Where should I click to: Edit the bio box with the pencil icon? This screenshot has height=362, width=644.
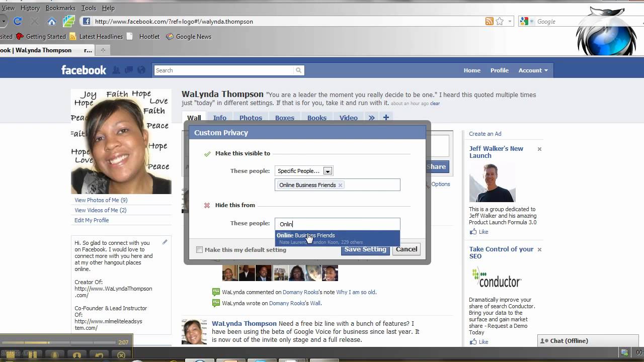pyautogui.click(x=165, y=242)
